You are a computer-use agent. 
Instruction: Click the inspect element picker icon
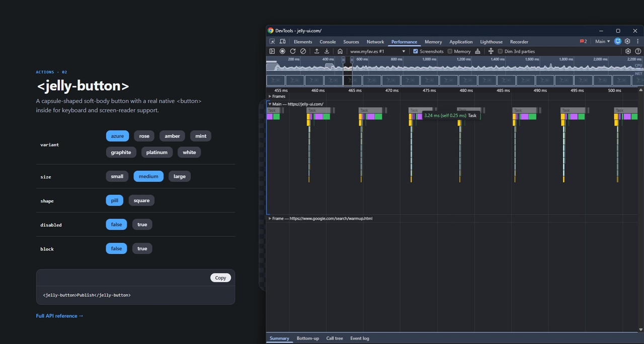272,42
